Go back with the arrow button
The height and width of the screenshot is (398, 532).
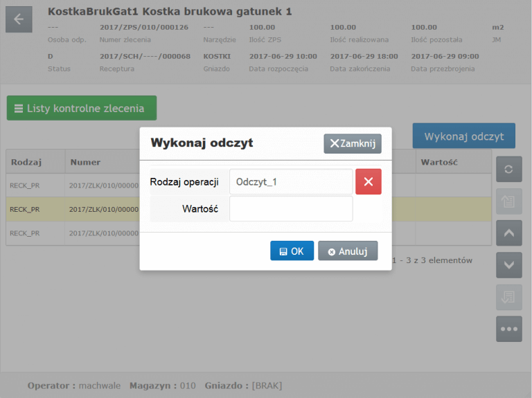coord(19,19)
